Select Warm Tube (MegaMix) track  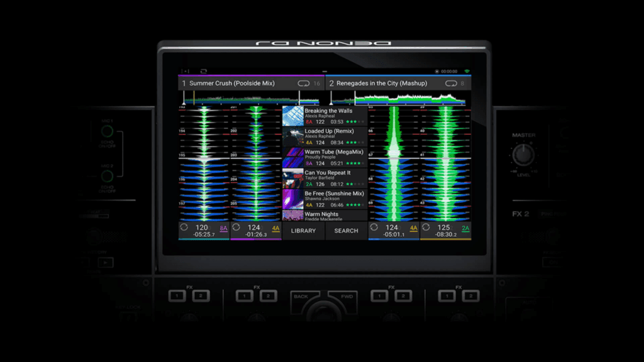[325, 158]
